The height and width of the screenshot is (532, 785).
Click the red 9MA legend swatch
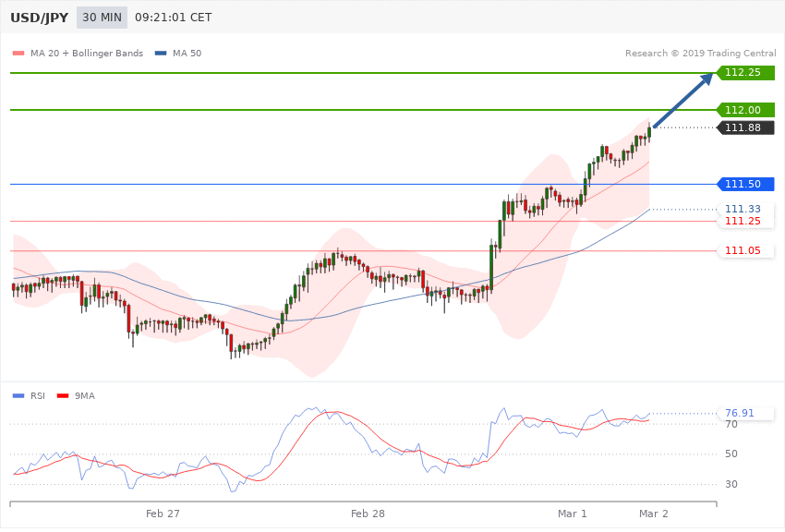click(x=63, y=396)
